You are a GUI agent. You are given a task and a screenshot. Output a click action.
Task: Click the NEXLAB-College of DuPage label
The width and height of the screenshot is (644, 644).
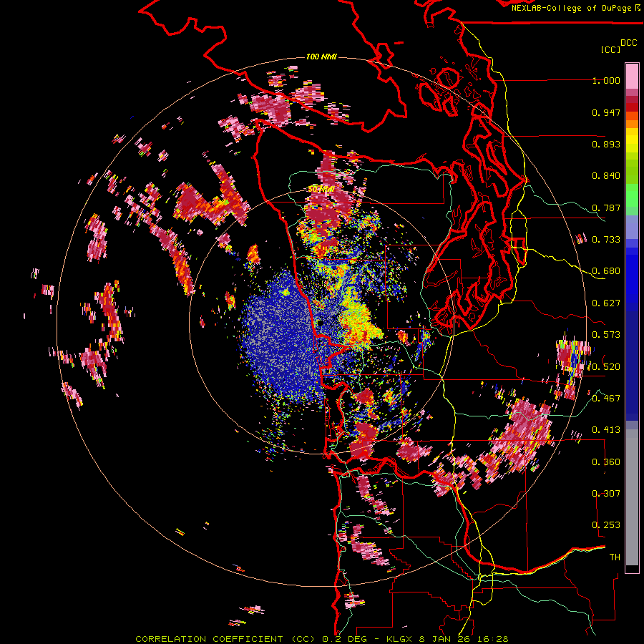(571, 8)
